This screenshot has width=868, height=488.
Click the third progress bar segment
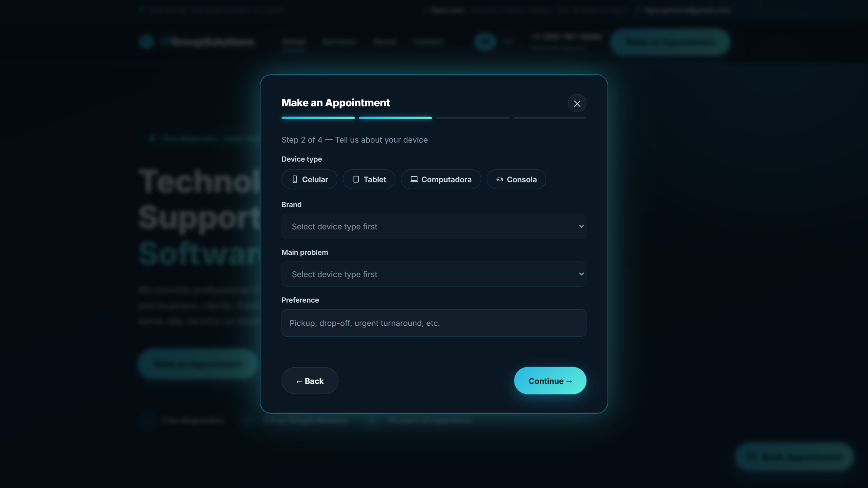(x=473, y=118)
